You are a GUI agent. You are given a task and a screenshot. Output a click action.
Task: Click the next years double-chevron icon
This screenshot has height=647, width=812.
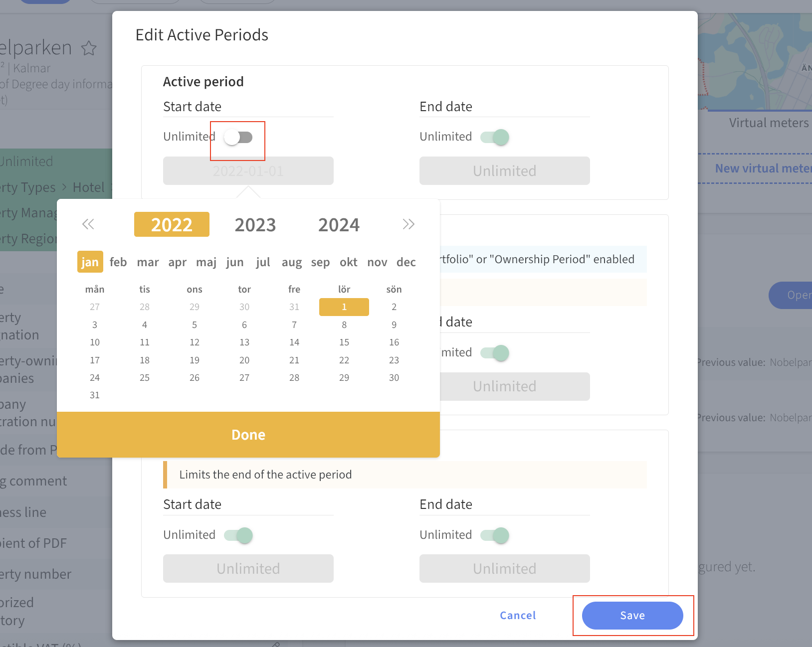click(x=408, y=224)
